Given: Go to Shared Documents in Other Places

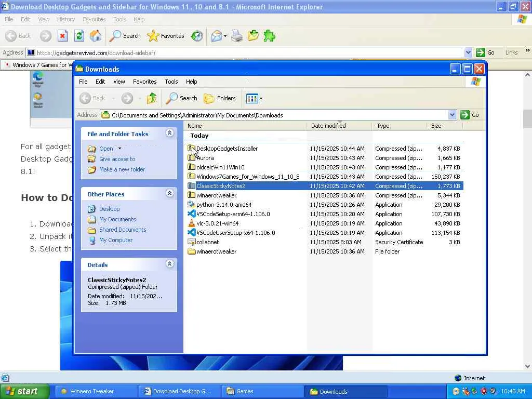Looking at the screenshot, I should click(x=123, y=230).
